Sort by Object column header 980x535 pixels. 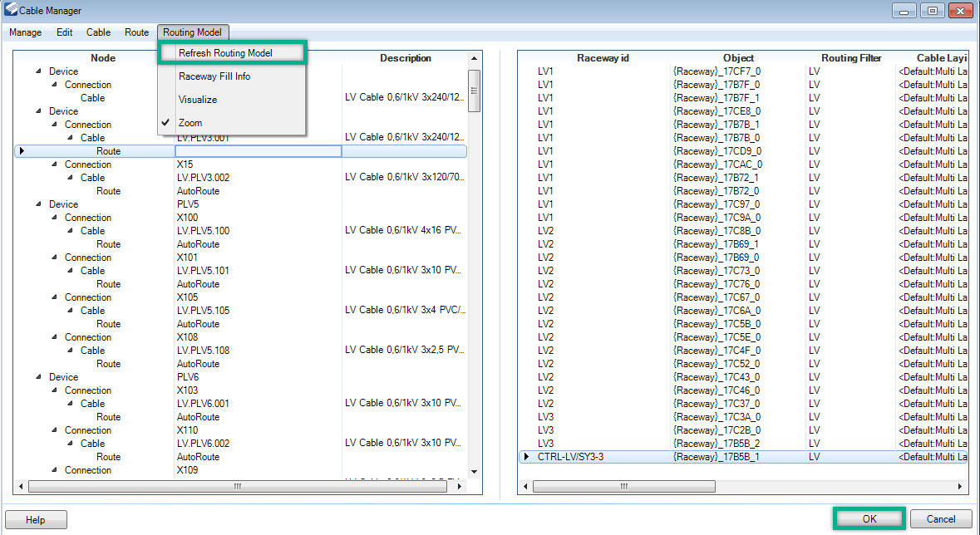738,58
